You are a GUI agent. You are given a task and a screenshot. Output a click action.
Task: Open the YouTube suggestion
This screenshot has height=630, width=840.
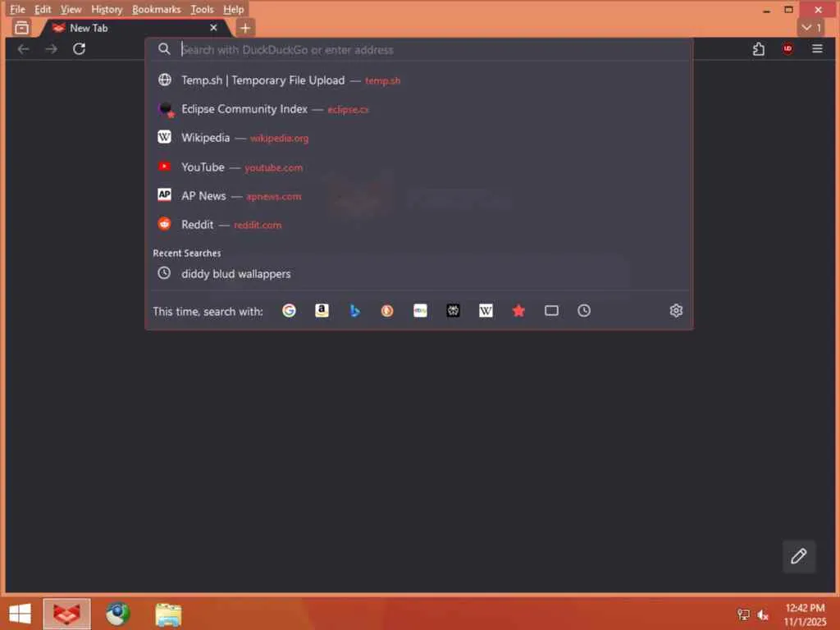(x=419, y=167)
